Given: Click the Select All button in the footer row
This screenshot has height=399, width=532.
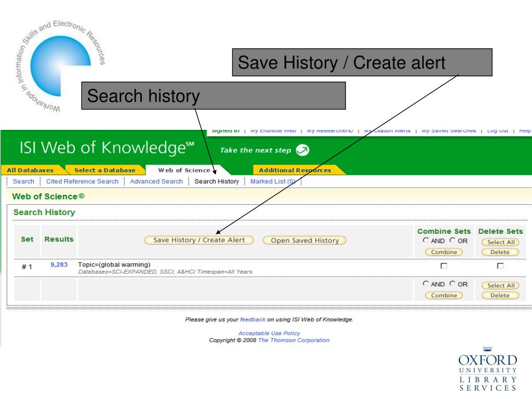Looking at the screenshot, I should [500, 286].
